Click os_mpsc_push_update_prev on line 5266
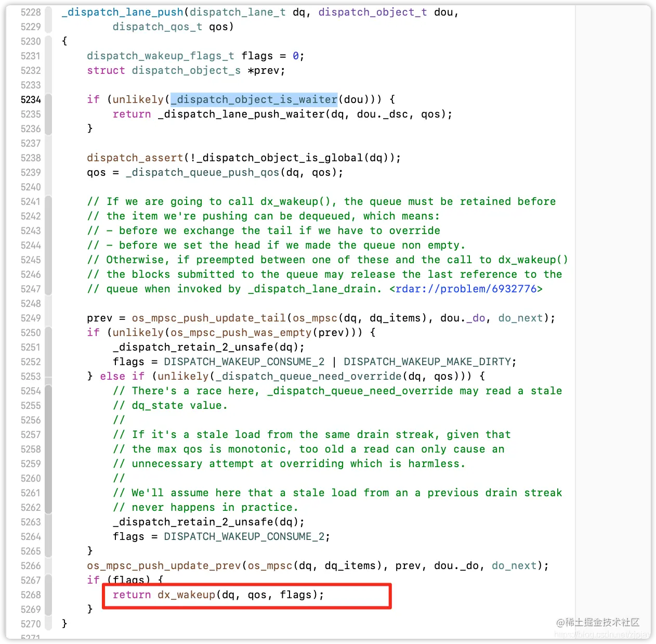Viewport: 656px width, 644px height. (x=164, y=565)
